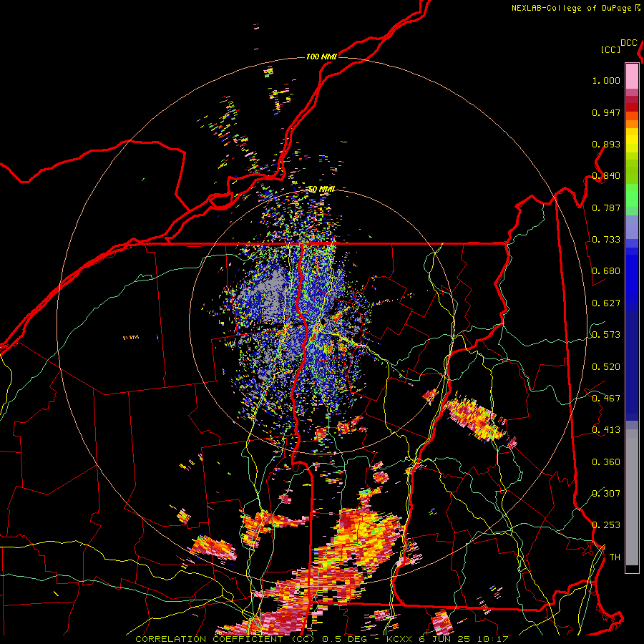The width and height of the screenshot is (644, 644).
Task: Pick the periwinkle light-blue color bar segment
Action: (632, 227)
